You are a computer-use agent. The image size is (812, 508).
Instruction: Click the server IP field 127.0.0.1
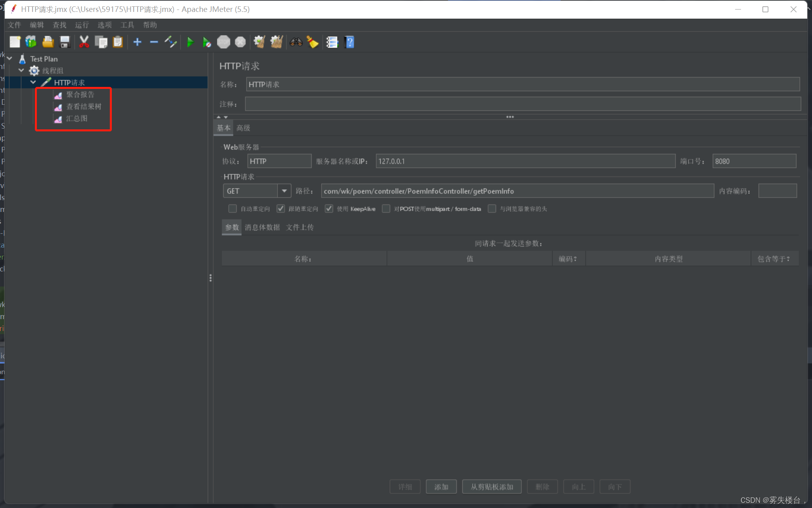(x=525, y=161)
